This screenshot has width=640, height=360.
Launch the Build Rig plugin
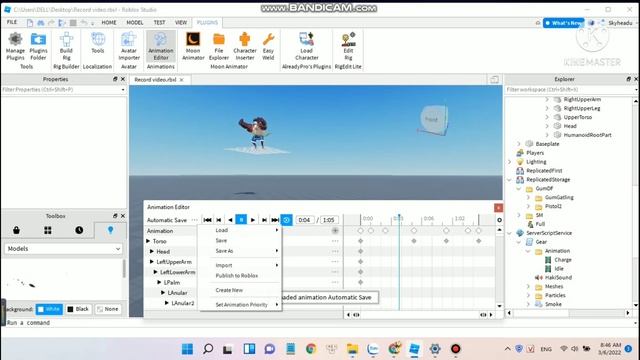tap(66, 47)
